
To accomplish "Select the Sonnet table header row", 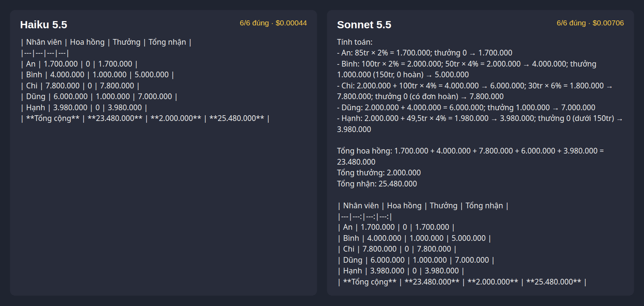I will point(423,206).
